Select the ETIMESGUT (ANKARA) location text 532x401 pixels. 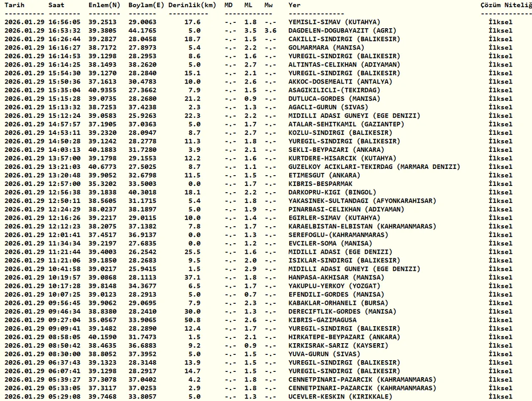[x=324, y=175]
